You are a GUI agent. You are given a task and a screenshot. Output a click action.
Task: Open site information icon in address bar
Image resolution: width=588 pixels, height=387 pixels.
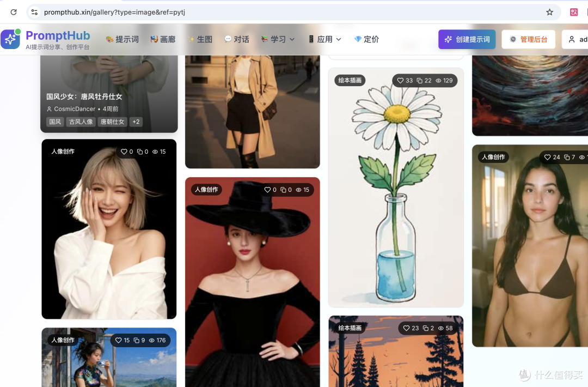34,12
